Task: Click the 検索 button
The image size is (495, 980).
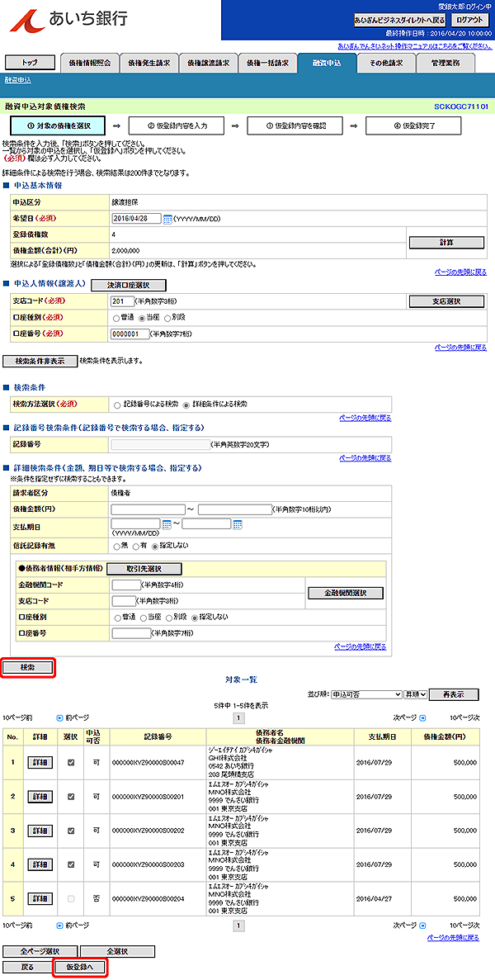Action: pyautogui.click(x=28, y=667)
